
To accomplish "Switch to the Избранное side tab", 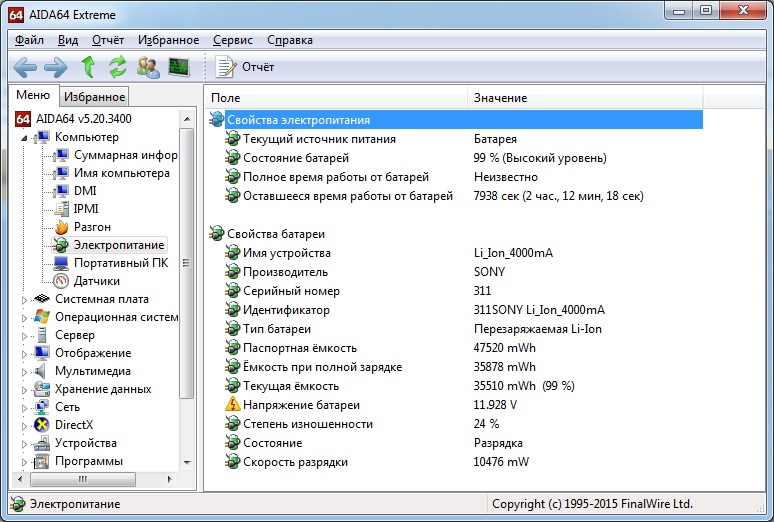I will [94, 97].
